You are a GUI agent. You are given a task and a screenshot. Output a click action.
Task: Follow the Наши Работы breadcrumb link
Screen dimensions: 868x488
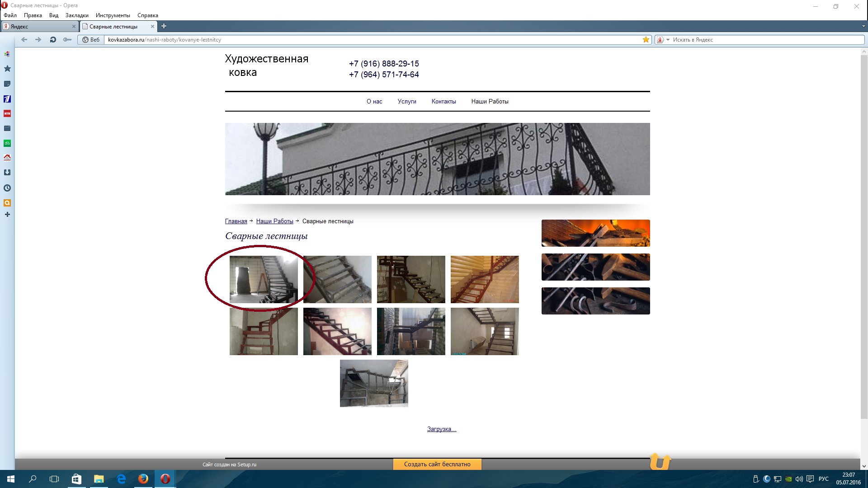coord(275,221)
